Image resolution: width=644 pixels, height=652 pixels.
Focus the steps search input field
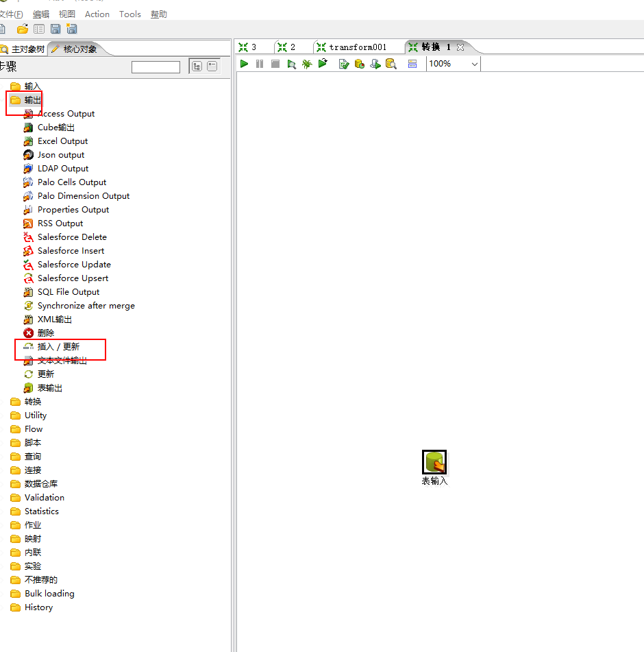coord(156,67)
